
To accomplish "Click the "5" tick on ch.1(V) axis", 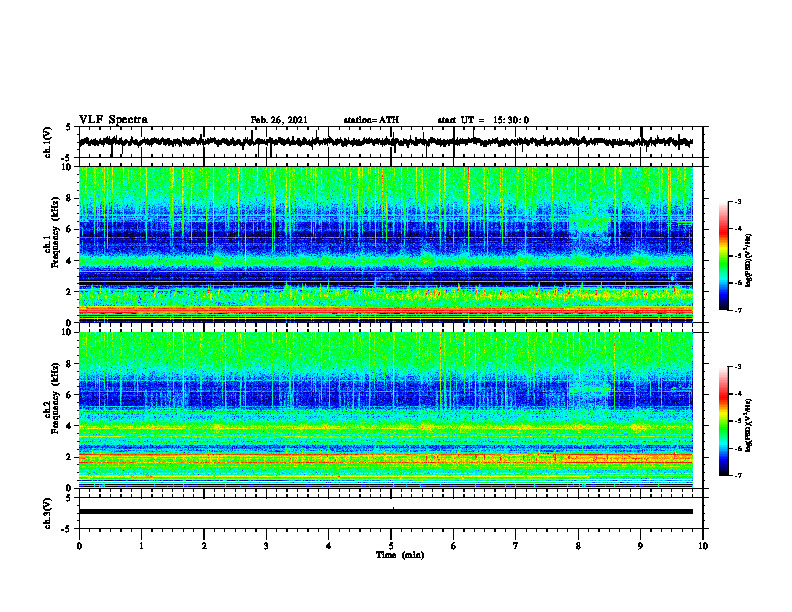I will [x=69, y=127].
